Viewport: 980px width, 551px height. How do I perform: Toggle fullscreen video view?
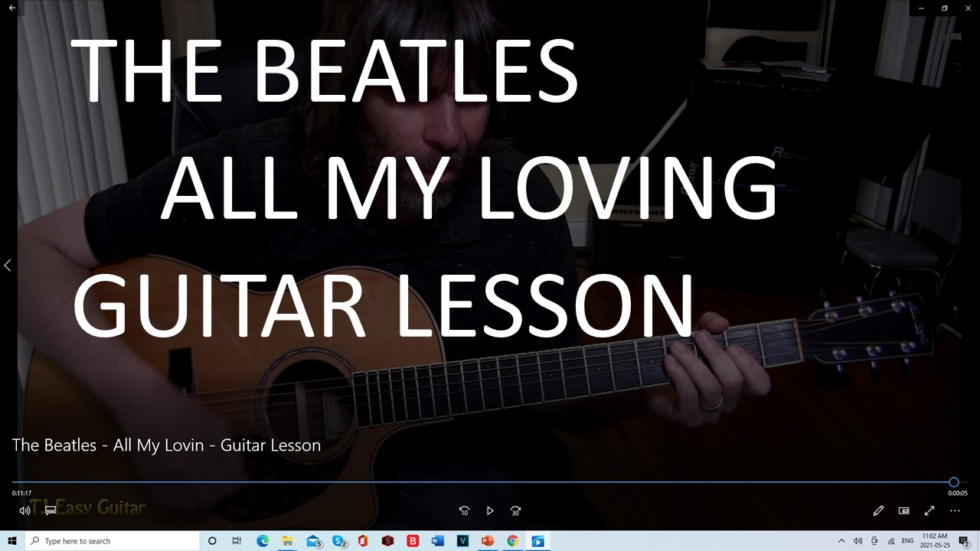pos(929,510)
